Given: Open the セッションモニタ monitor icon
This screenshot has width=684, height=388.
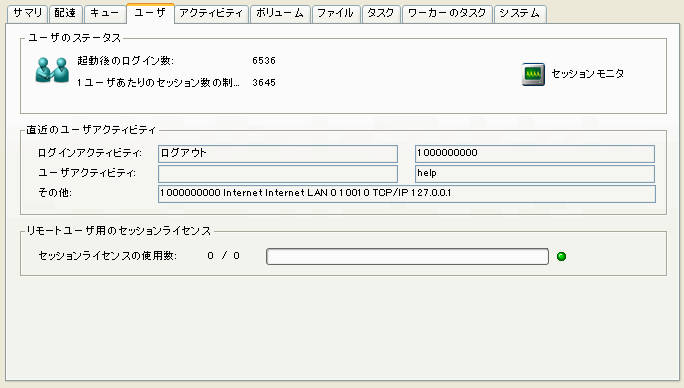Looking at the screenshot, I should tap(533, 74).
